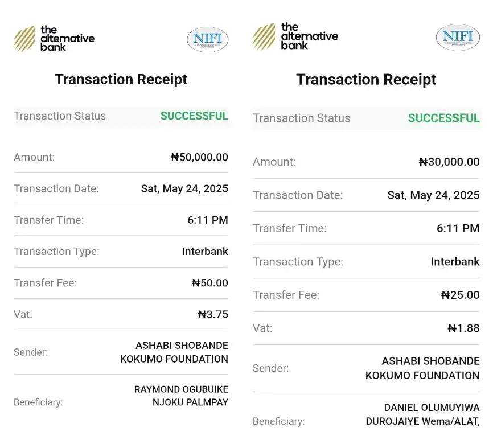Select the ₦30,000.00 amount value
The image size is (493, 448).
(x=449, y=162)
